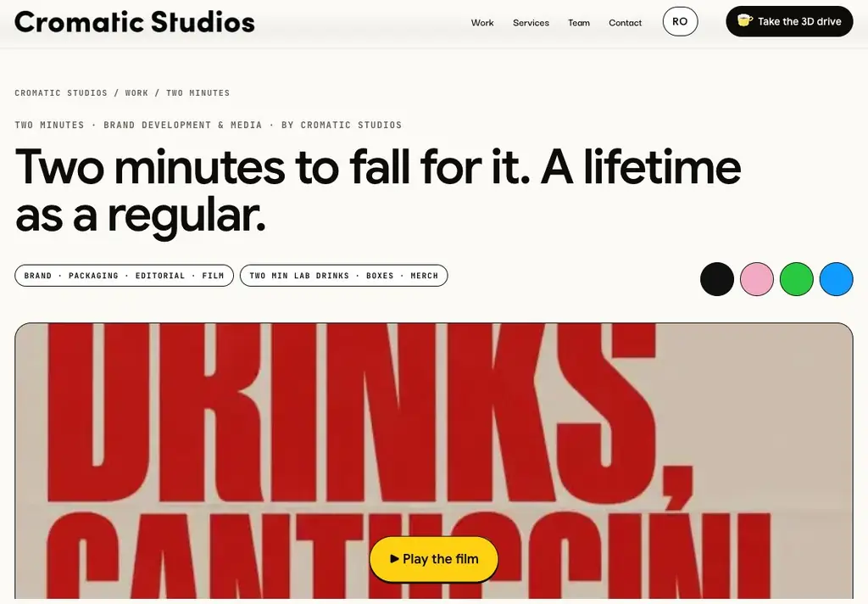
Task: Open the Work menu item
Action: point(482,23)
